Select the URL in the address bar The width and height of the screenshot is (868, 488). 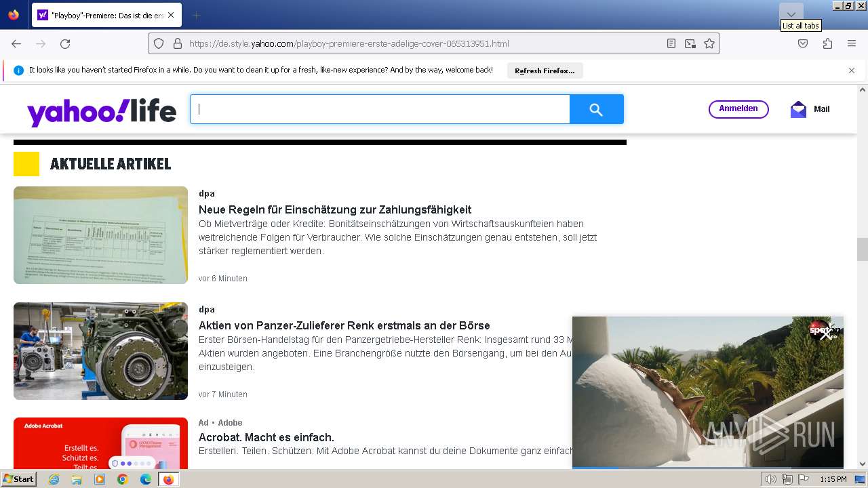coord(349,43)
